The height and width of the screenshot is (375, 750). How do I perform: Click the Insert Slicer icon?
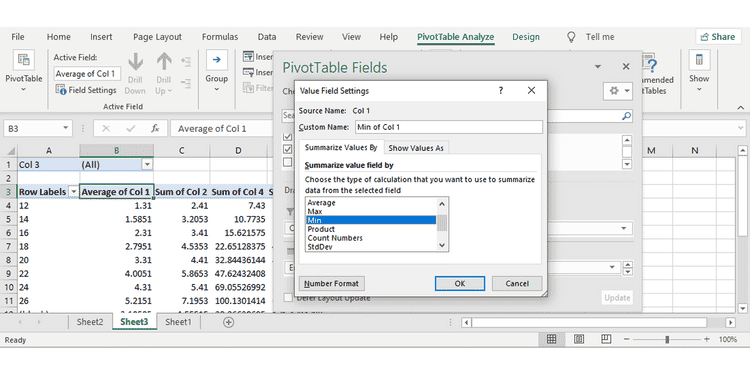point(248,56)
